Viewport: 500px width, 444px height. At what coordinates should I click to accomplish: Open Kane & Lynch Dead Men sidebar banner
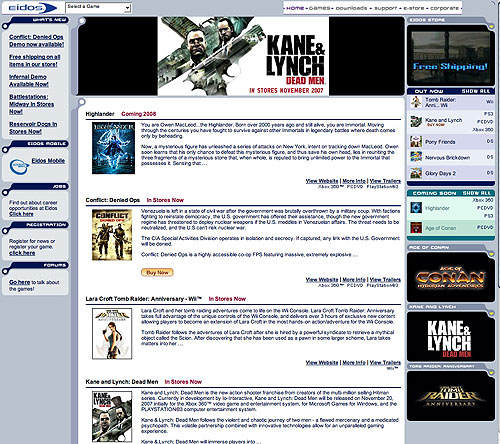click(451, 336)
